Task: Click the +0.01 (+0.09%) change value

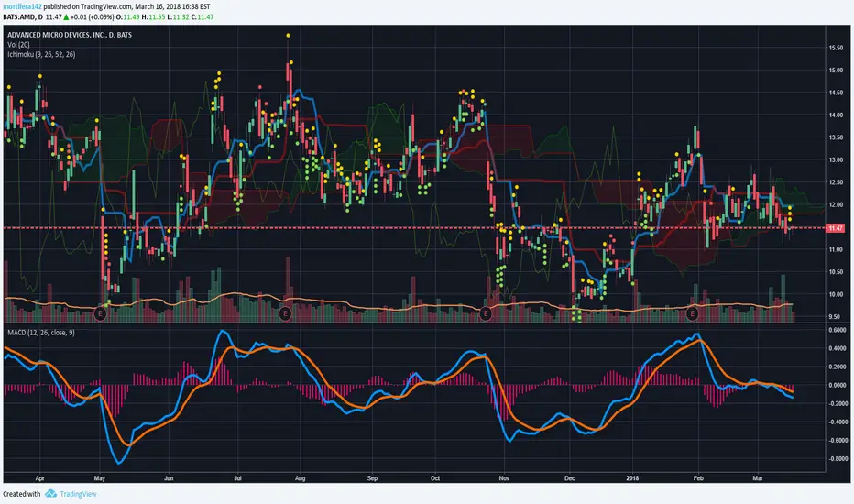Action: (x=92, y=17)
